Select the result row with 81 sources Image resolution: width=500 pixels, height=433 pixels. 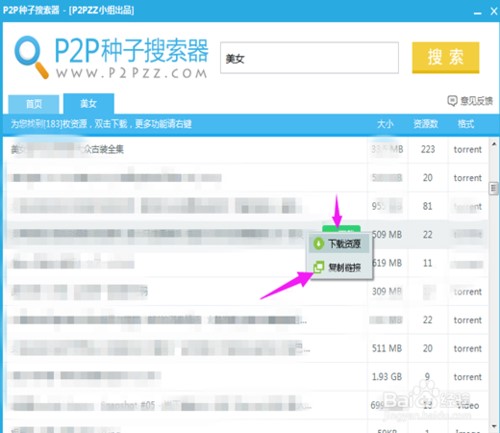[x=246, y=206]
